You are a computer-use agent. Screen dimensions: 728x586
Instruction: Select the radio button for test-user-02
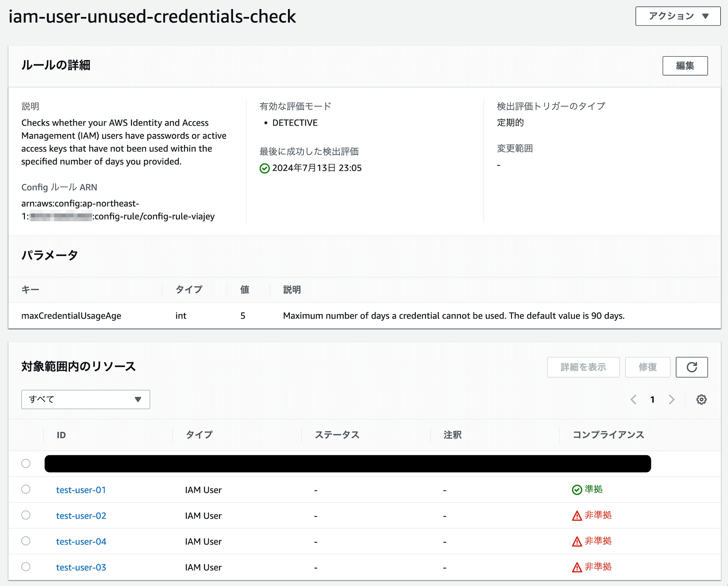click(26, 515)
